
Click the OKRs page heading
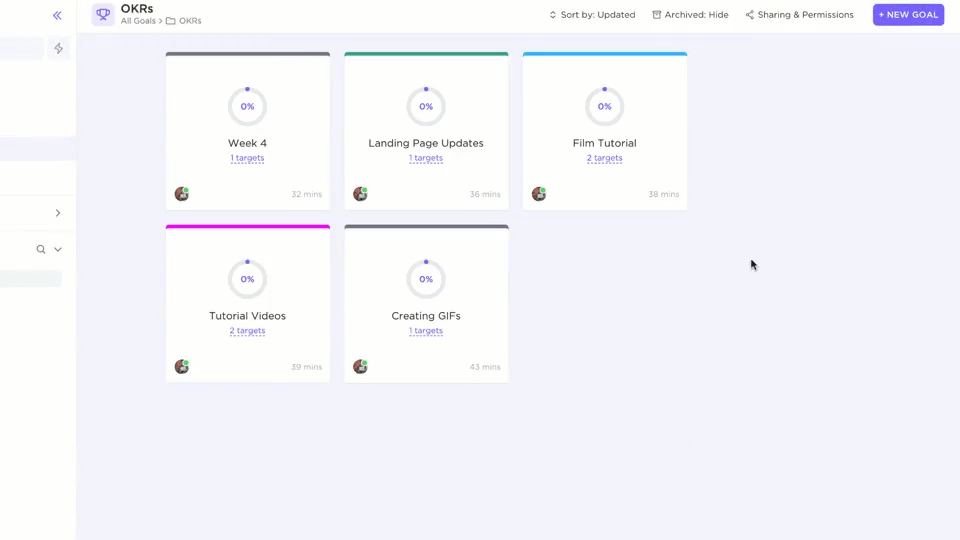tap(137, 9)
